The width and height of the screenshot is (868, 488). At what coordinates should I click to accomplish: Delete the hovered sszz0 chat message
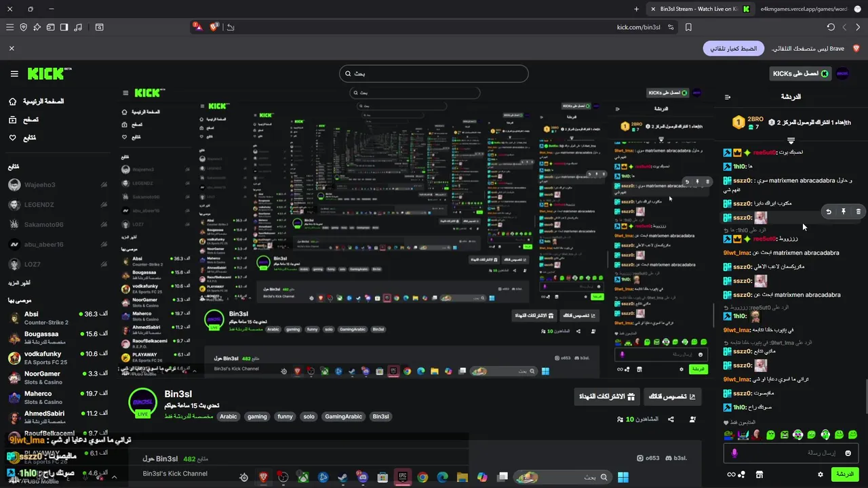point(859,211)
